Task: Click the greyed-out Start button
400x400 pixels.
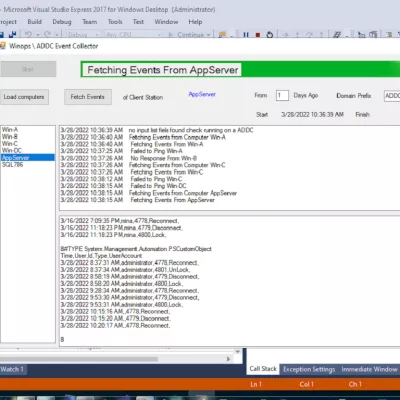Action: [28, 69]
